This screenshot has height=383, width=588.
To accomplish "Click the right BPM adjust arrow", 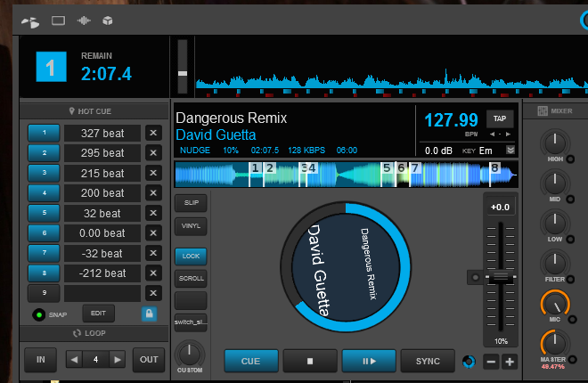I will tap(508, 134).
